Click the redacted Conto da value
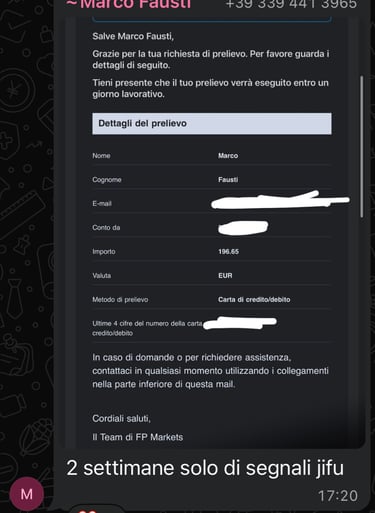The width and height of the screenshot is (375, 513). pos(243,228)
